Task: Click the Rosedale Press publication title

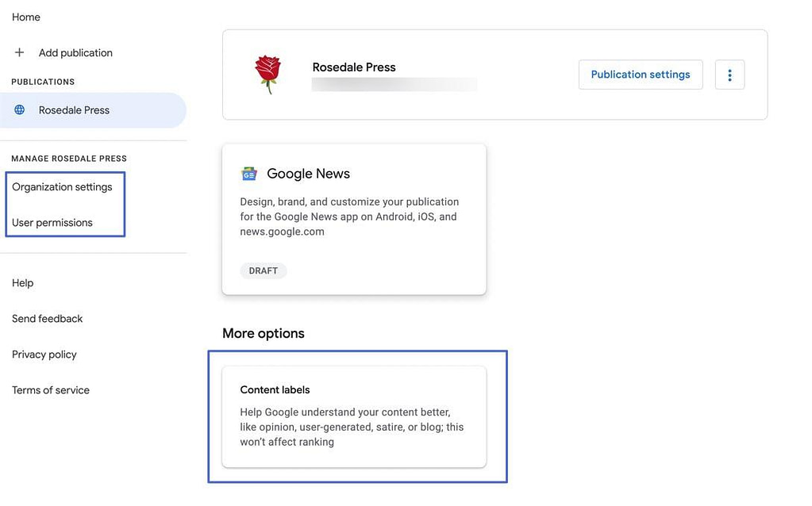Action: [x=354, y=67]
